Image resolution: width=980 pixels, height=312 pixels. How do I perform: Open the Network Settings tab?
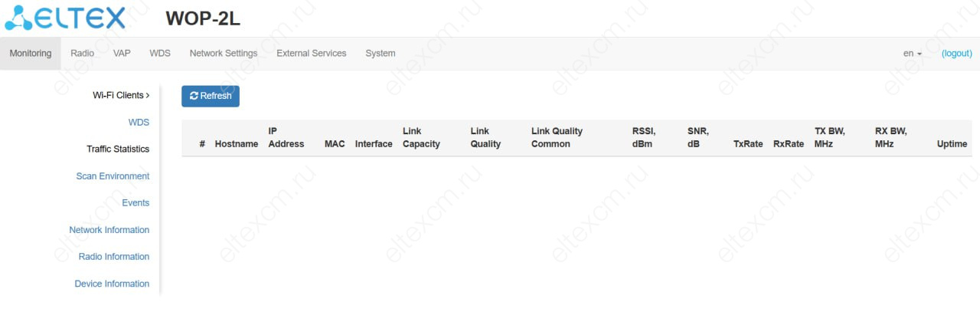coord(224,54)
